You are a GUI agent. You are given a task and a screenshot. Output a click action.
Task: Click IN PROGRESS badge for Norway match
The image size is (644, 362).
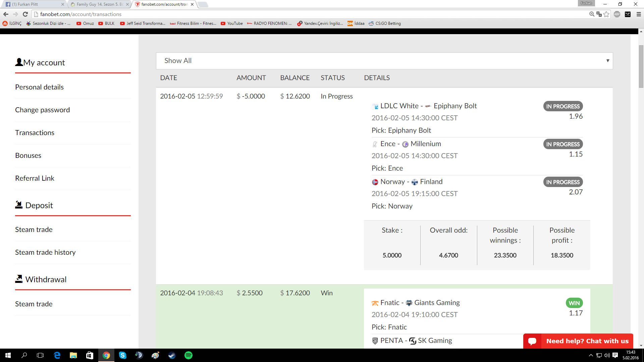tap(563, 182)
